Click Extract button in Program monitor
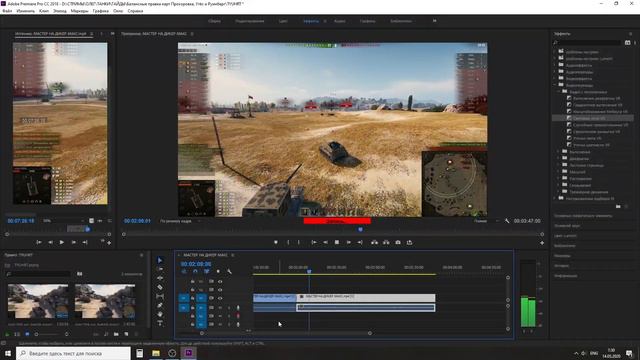This screenshot has height=360, width=640. point(386,242)
